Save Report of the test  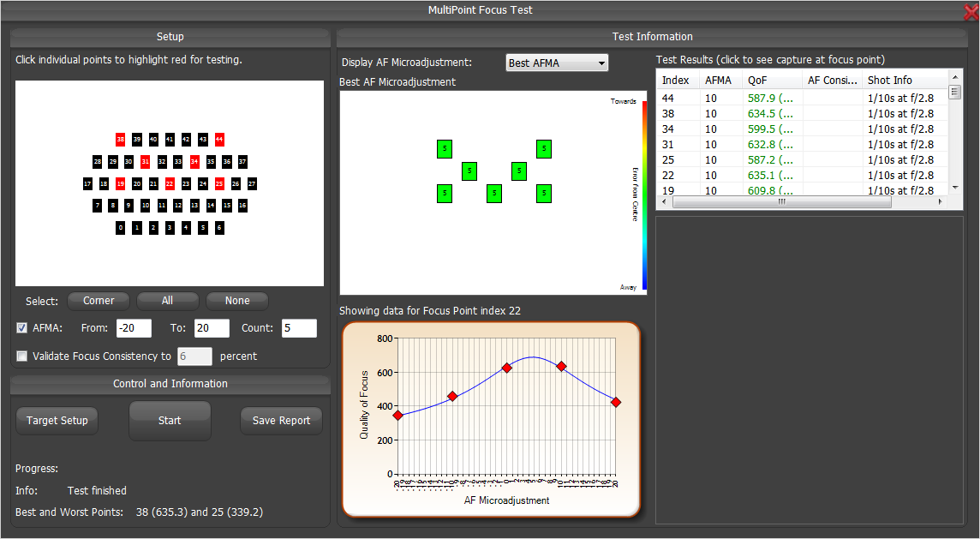(281, 421)
